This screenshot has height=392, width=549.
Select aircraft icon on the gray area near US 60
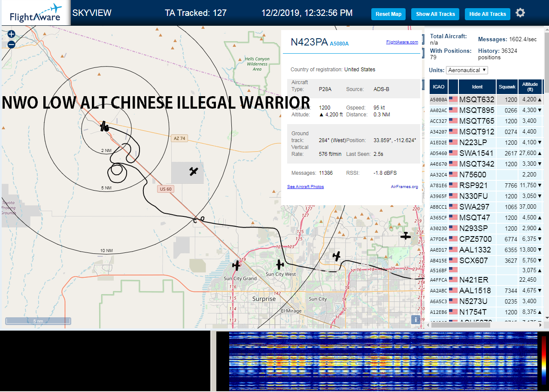point(194,171)
